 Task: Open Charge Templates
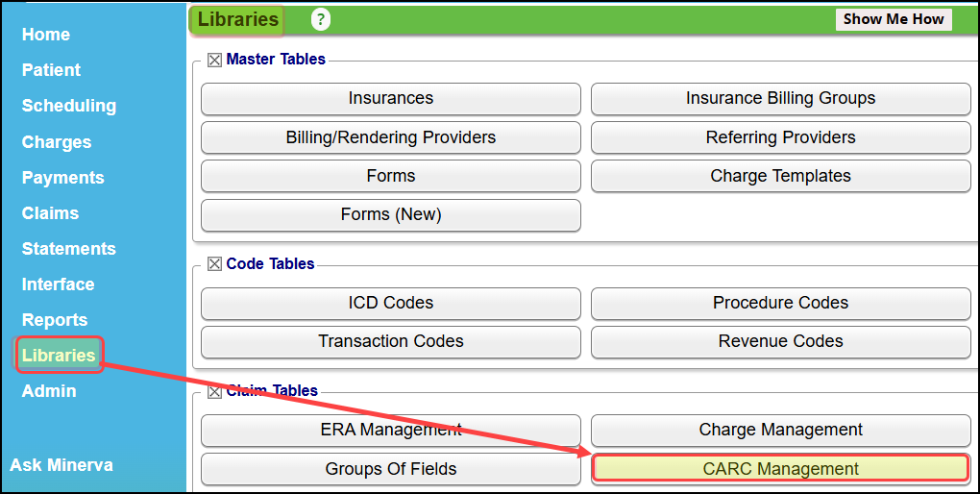(x=780, y=176)
